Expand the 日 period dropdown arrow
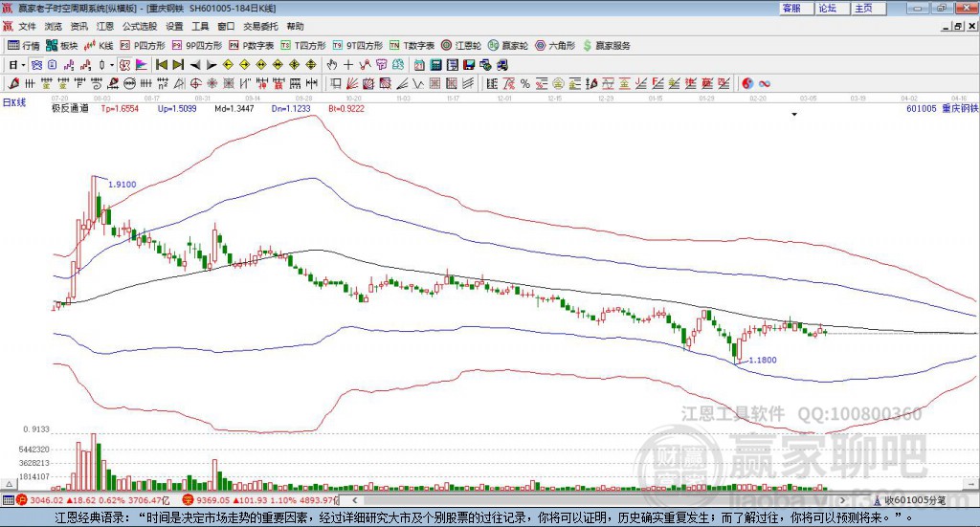Screen dimensions: 980x527 coord(23,65)
